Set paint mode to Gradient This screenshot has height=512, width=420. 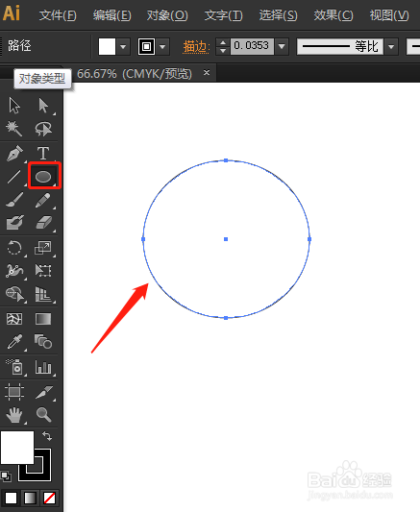(30, 499)
